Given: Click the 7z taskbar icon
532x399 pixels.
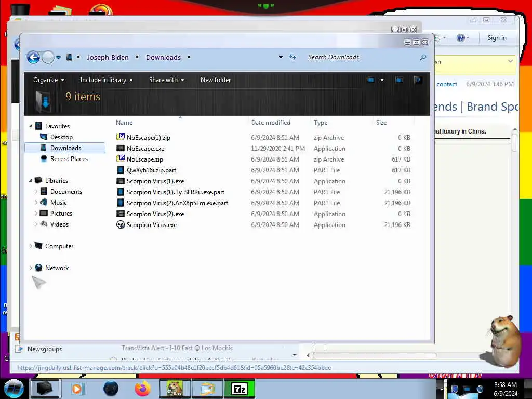Looking at the screenshot, I should pos(240,389).
